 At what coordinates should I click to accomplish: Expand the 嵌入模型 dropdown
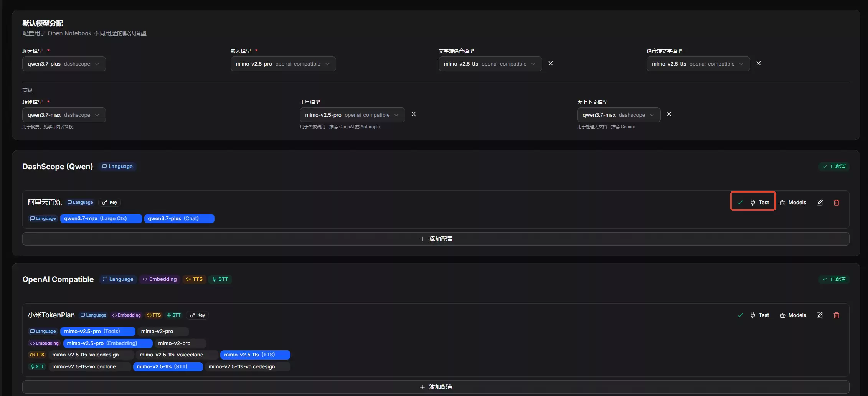coord(283,64)
